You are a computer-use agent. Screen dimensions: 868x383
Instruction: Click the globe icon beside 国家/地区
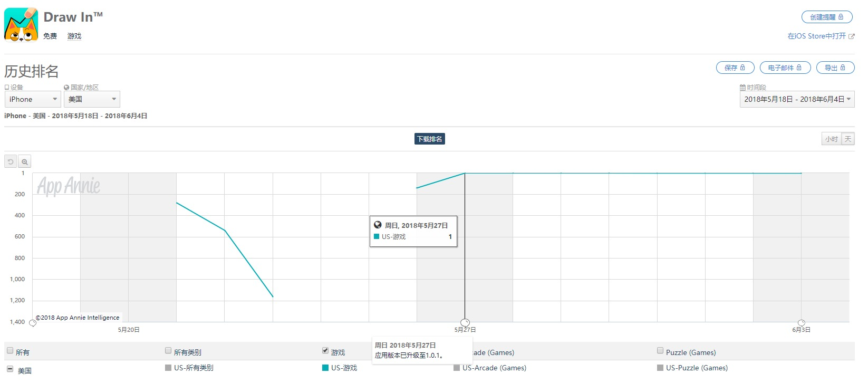pyautogui.click(x=66, y=88)
